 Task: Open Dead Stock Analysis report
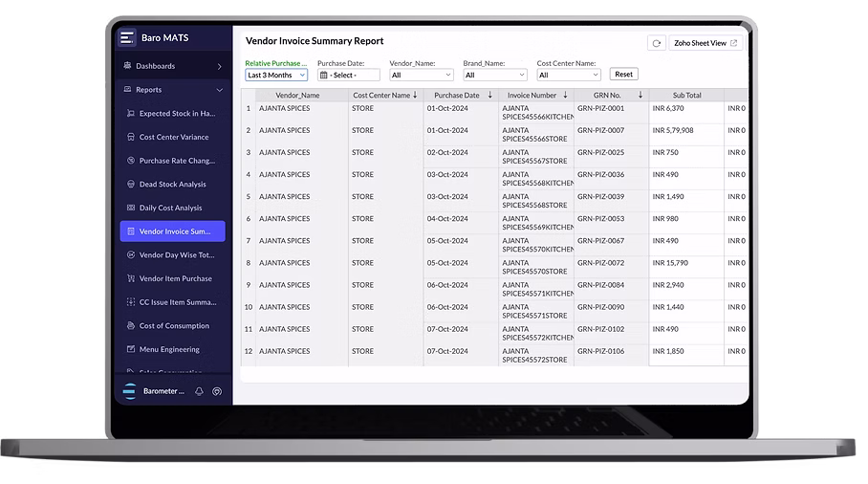point(173,184)
